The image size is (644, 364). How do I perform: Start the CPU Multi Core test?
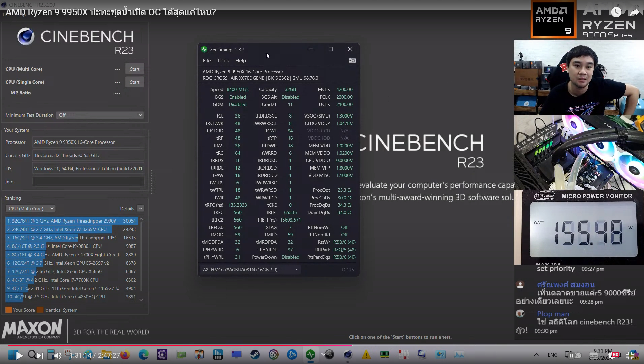click(135, 69)
